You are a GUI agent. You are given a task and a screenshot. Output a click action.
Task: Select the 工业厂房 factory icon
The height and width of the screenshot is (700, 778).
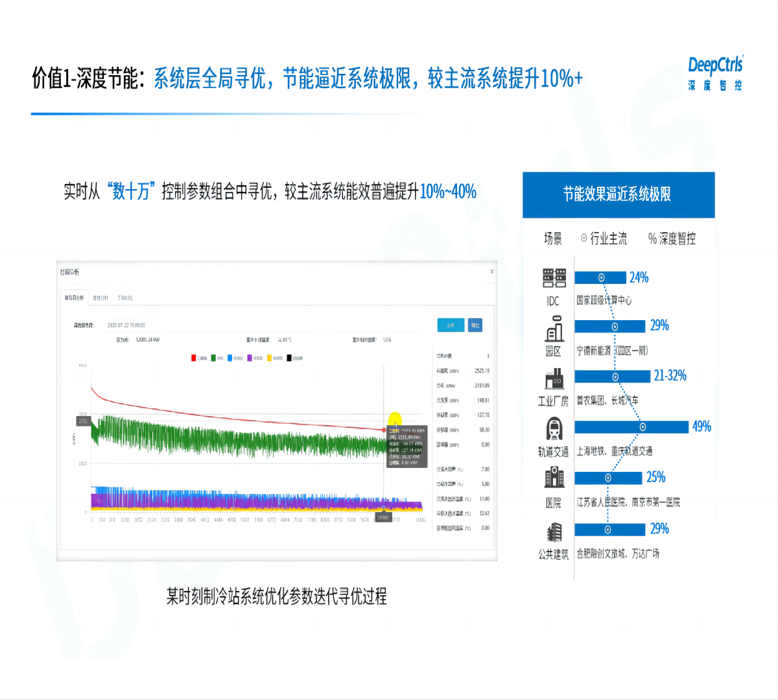pos(554,379)
